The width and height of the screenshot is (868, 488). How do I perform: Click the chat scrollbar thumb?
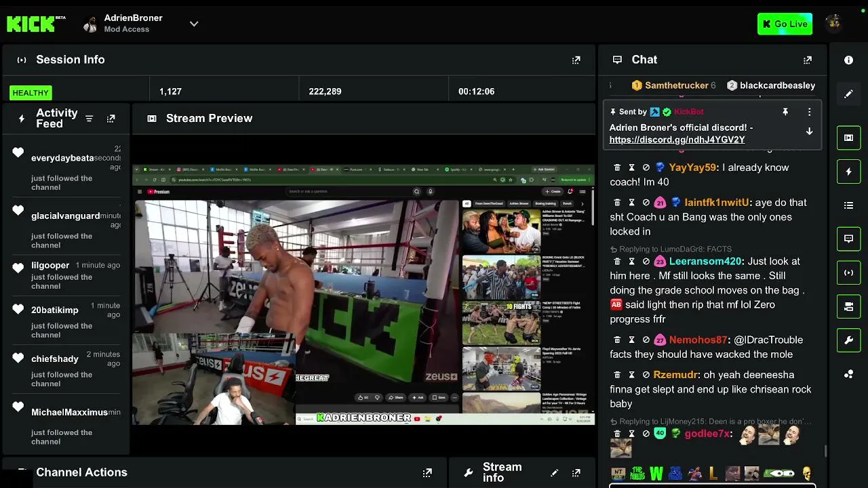click(825, 451)
